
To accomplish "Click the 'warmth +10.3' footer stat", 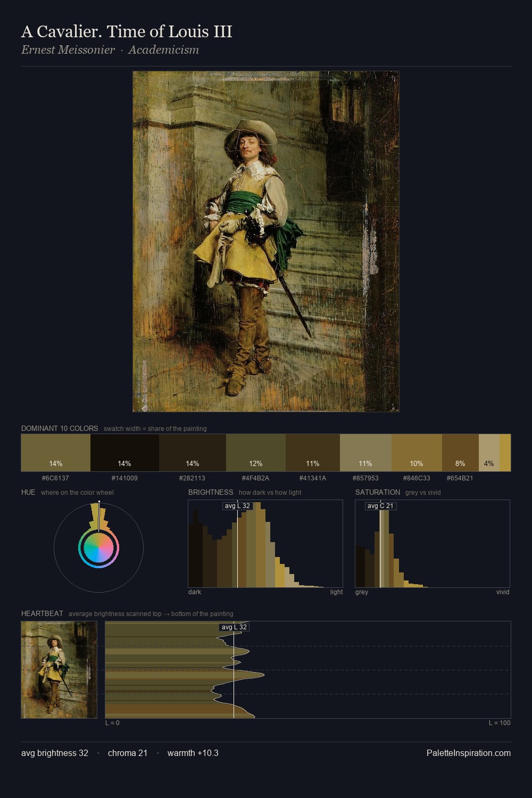I will tap(193, 753).
